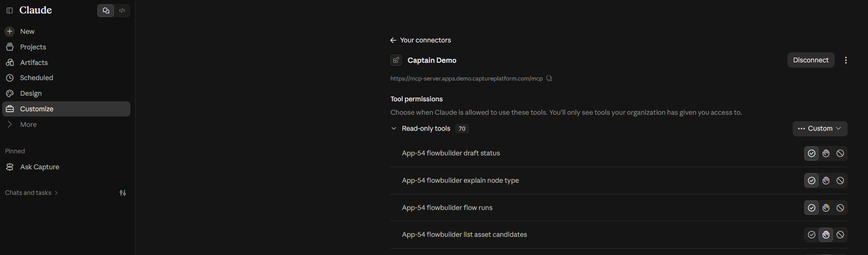
Task: Set explain node type to needs approval
Action: tap(826, 181)
